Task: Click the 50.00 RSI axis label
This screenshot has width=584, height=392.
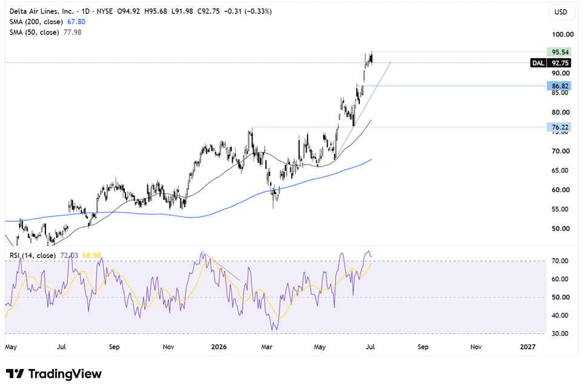Action: tap(560, 297)
